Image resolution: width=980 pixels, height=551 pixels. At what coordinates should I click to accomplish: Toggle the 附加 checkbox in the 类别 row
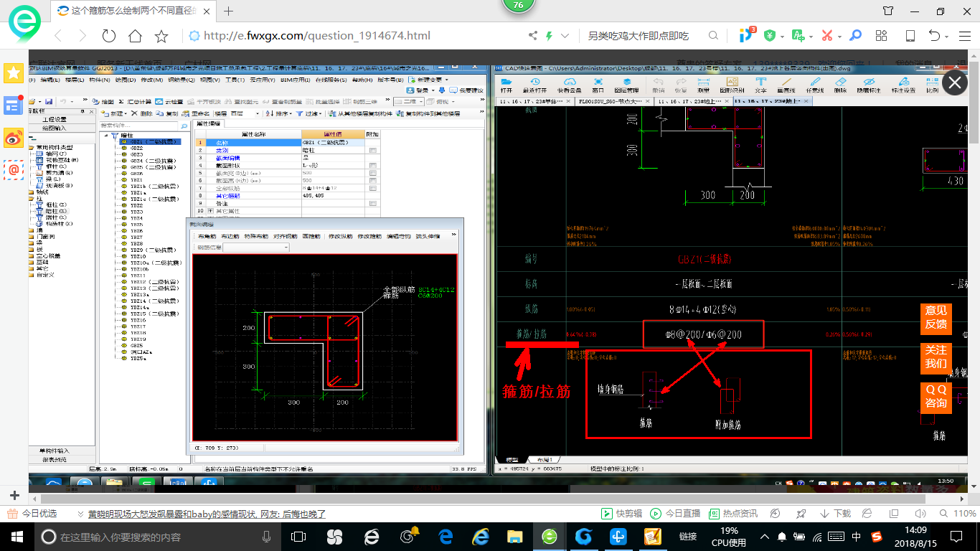(x=372, y=150)
